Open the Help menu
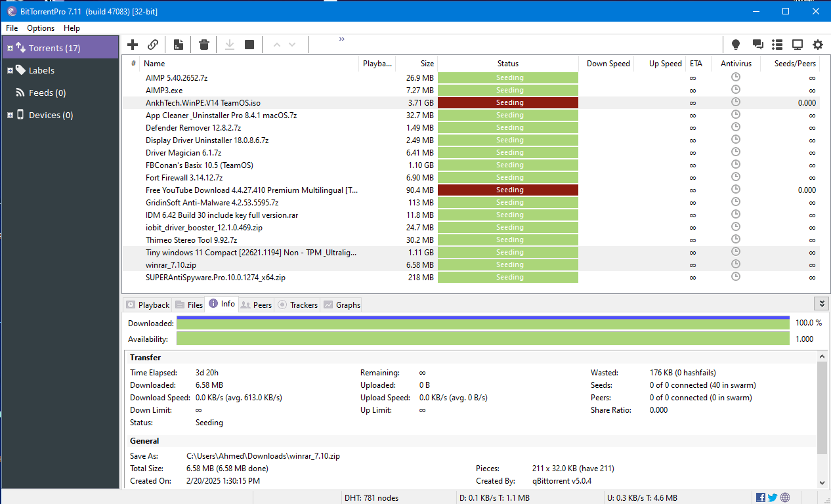Screen dimensions: 831x504 coord(72,28)
